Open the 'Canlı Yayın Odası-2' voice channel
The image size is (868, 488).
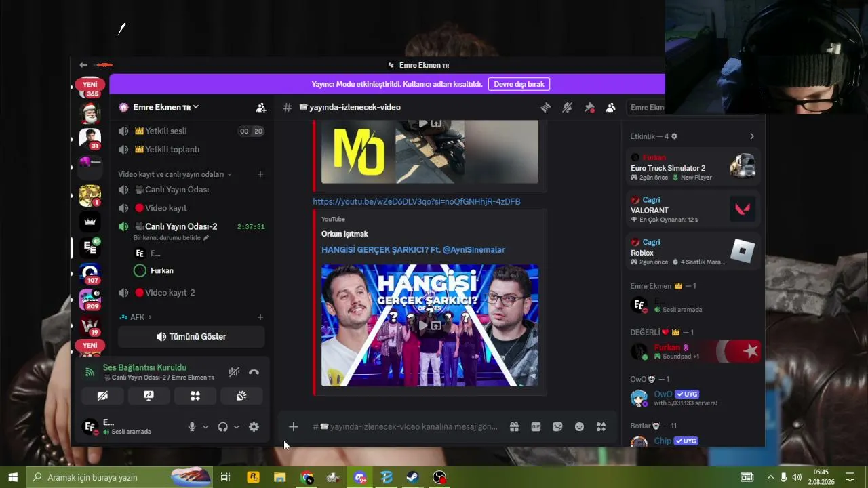191,226
